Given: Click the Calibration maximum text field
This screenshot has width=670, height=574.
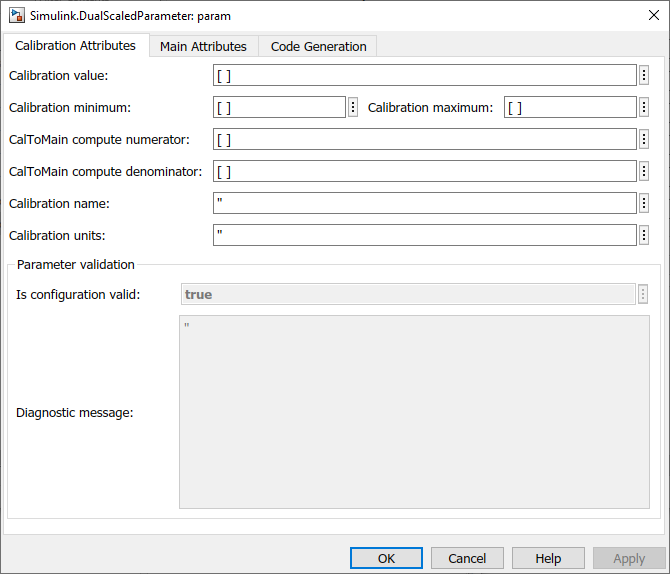Looking at the screenshot, I should point(569,108).
